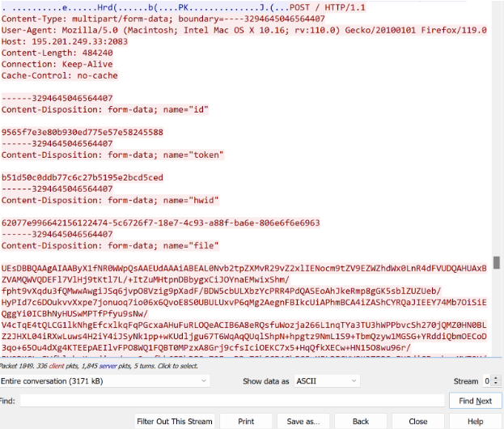Image resolution: width=504 pixels, height=429 pixels.
Task: Click the 'Host: 195.201.249.33:2083' line
Action: click(64, 41)
